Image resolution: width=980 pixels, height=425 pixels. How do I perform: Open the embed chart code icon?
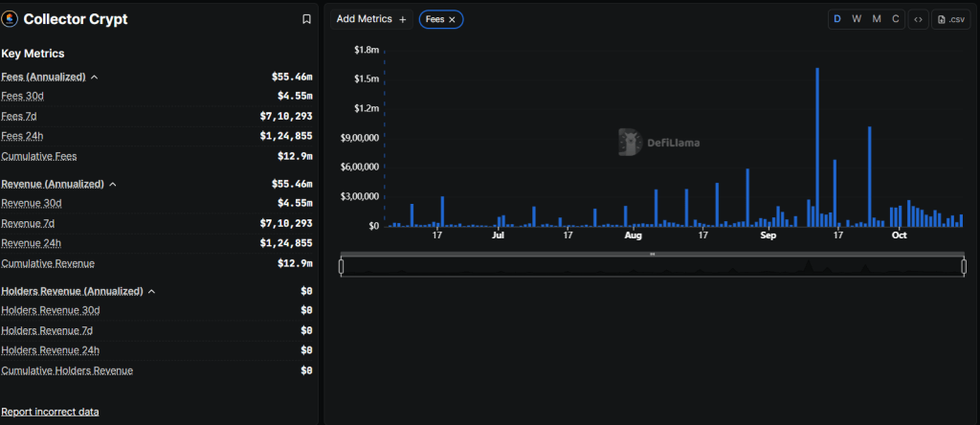pyautogui.click(x=918, y=19)
